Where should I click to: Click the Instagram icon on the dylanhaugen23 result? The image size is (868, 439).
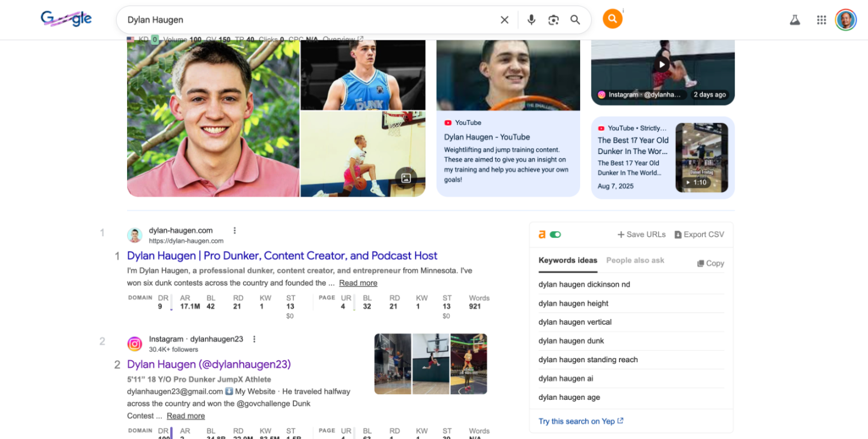pyautogui.click(x=134, y=343)
